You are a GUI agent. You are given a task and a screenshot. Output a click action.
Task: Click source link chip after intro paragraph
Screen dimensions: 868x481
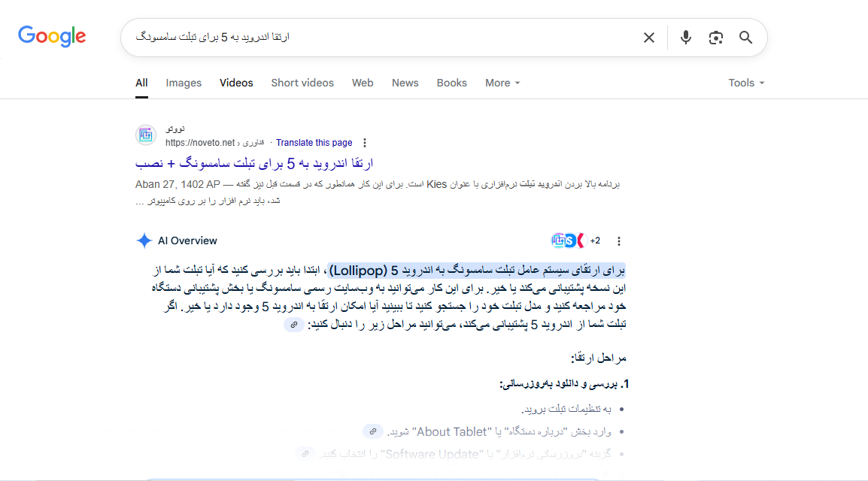coord(294,325)
